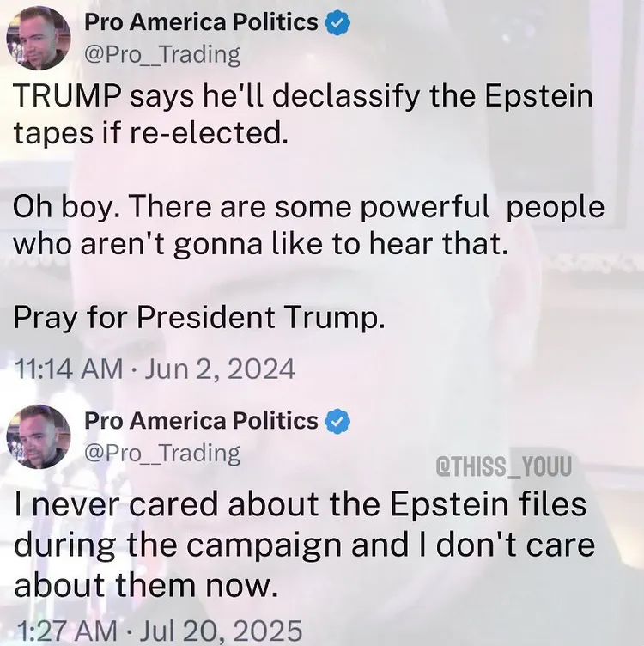This screenshot has height=646, width=644.
Task: Click the @Pro__Trading handle on the second tweet
Action: (162, 454)
